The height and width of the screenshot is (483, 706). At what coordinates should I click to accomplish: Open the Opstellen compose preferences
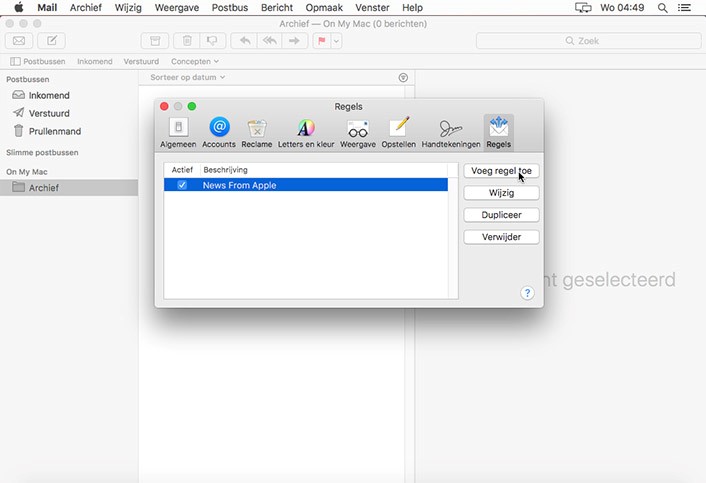click(399, 132)
